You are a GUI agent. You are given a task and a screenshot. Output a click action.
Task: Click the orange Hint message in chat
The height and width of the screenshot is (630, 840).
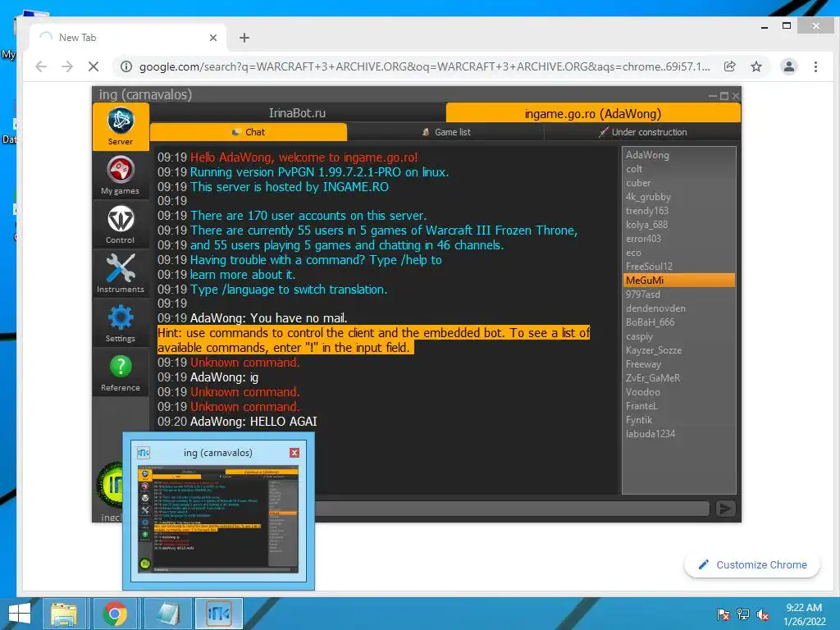click(373, 340)
